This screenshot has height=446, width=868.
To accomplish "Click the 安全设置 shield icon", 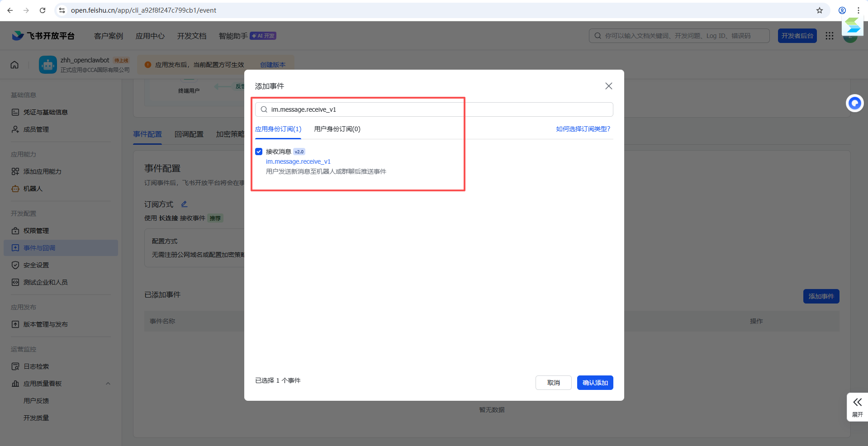I will tap(15, 265).
